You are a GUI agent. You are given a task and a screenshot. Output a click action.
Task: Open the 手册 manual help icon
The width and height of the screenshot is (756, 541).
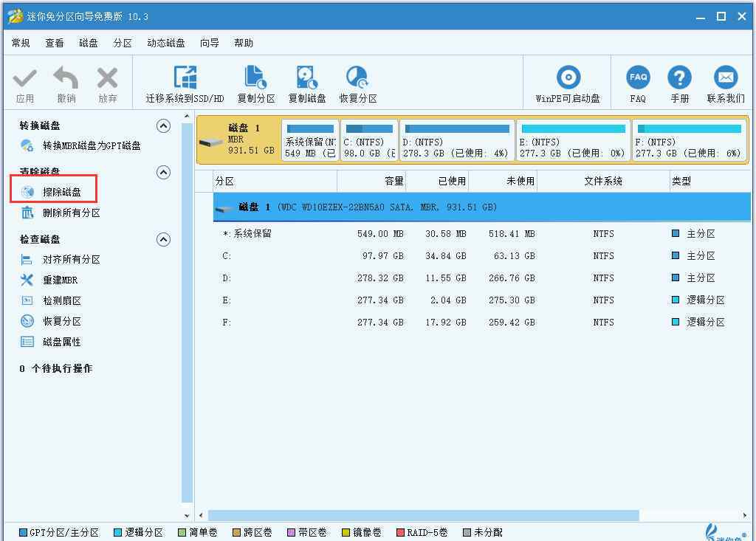click(679, 77)
